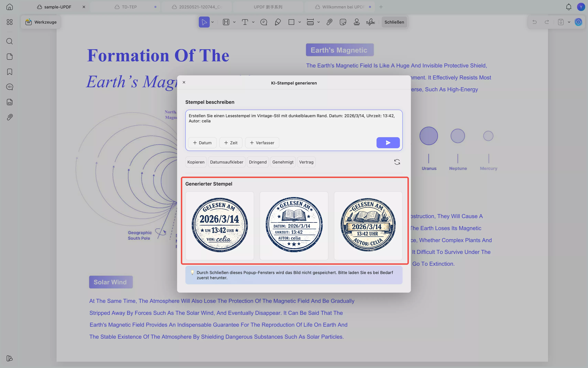Viewport: 588px width, 368px height.
Task: Add the Datum placeholder button
Action: point(202,143)
